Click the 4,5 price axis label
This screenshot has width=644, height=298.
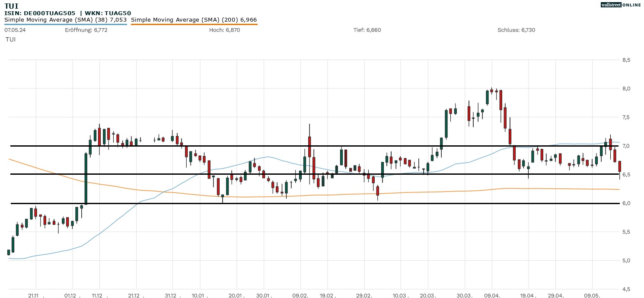tap(626, 289)
